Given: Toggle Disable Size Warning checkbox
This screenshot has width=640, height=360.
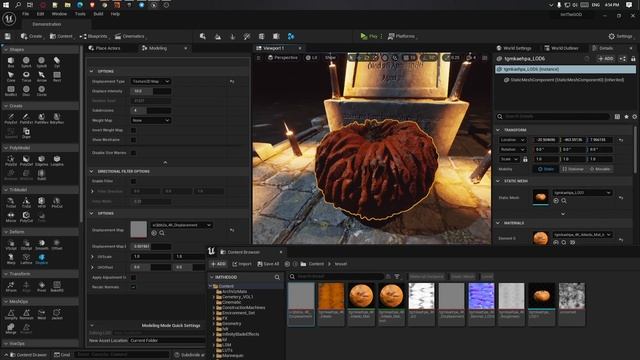Looking at the screenshot, I should click(133, 153).
